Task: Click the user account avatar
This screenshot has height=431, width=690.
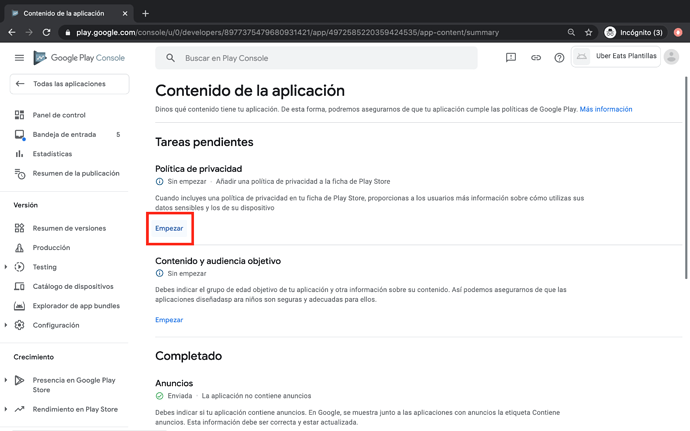Action: [x=671, y=57]
